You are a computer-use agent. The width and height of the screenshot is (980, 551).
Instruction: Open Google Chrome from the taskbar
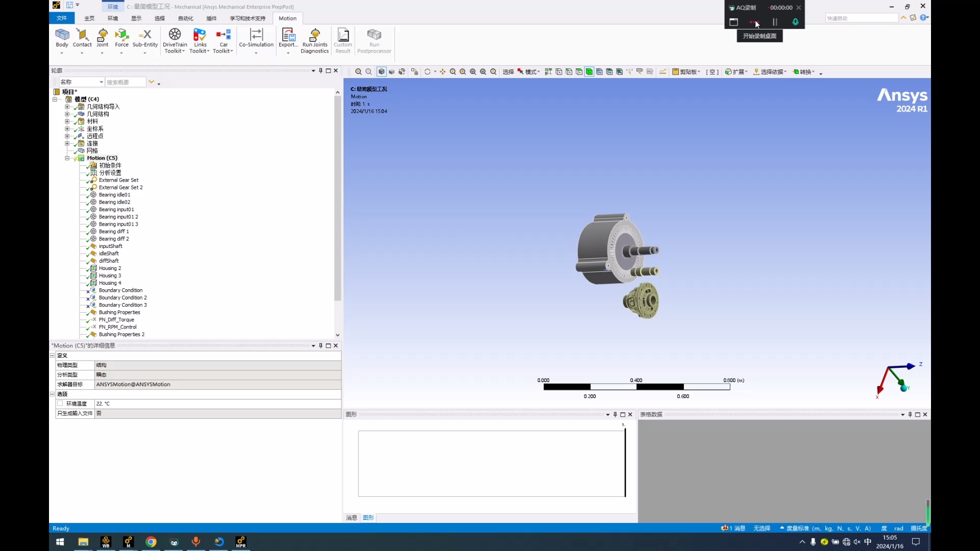(x=151, y=542)
